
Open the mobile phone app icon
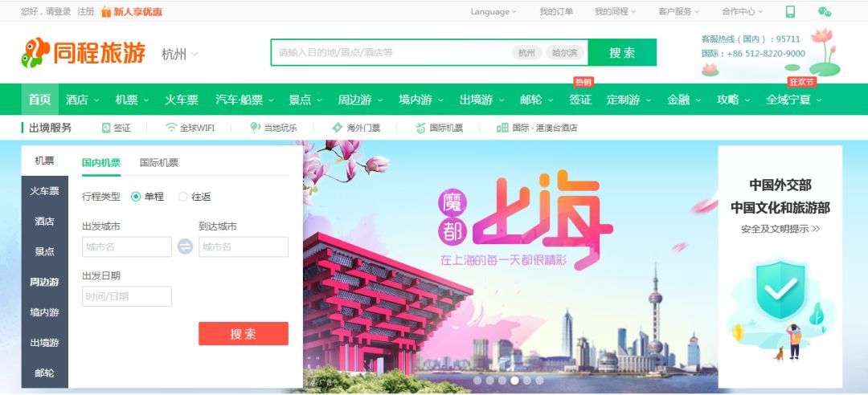pos(790,11)
